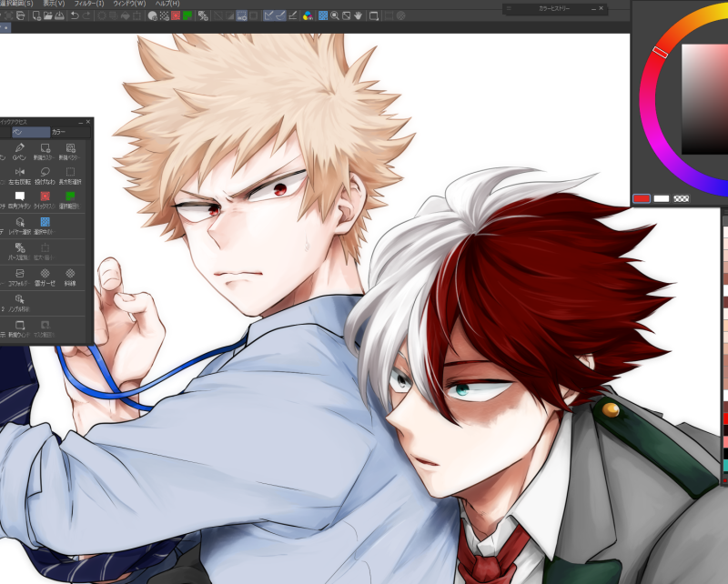Image resolution: width=728 pixels, height=584 pixels.
Task: Click the 左右反転 flip horizontal icon
Action: (19, 176)
